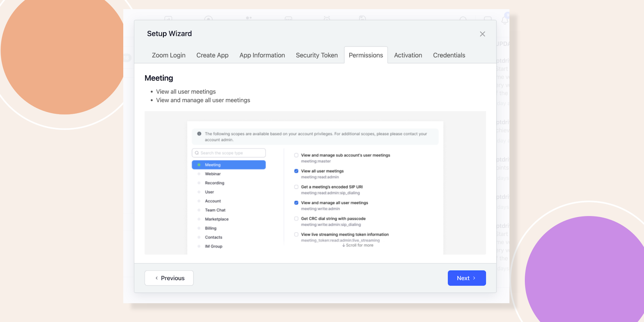This screenshot has width=644, height=322.
Task: Click the 'meeting:read:admin:sip_dialing' scope text
Action: coord(330,193)
